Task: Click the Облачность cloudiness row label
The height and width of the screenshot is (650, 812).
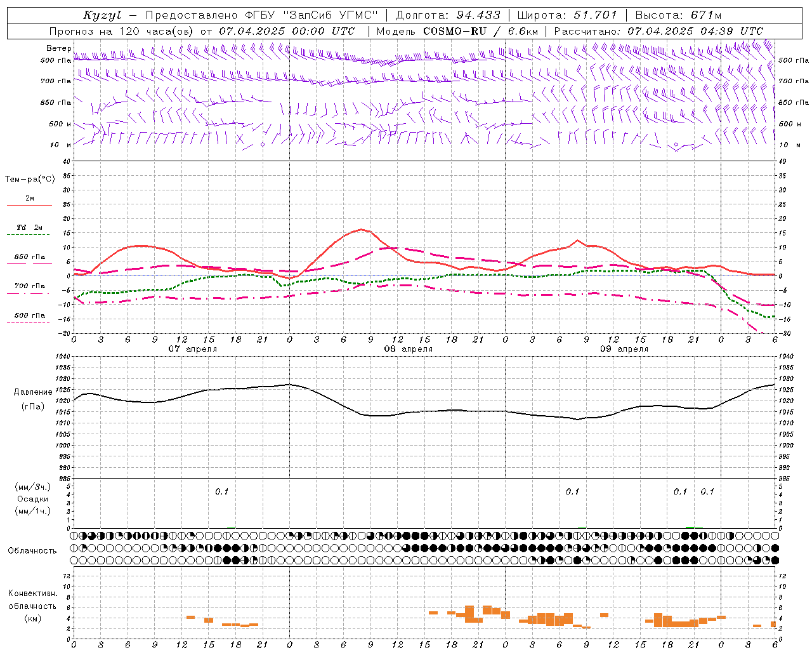Action: [x=32, y=550]
